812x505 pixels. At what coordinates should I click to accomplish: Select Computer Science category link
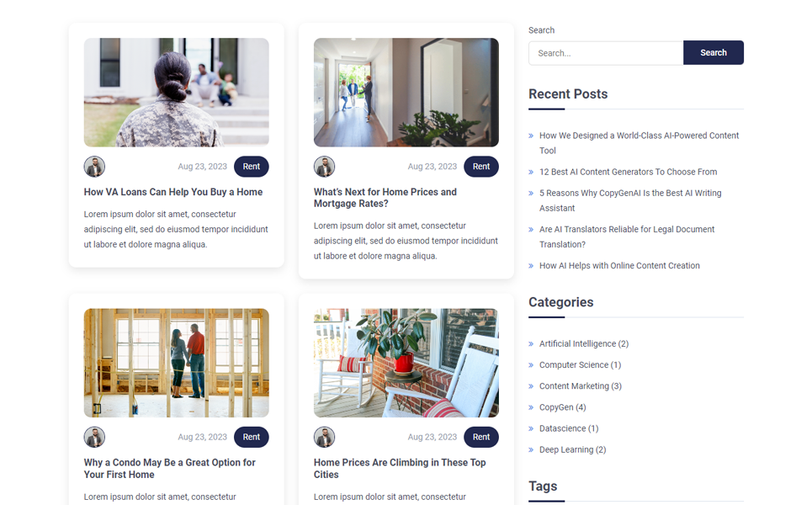pyautogui.click(x=573, y=365)
